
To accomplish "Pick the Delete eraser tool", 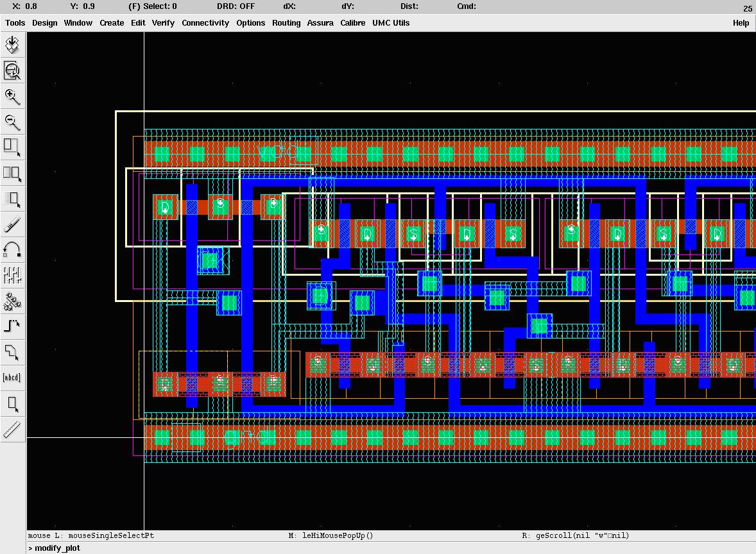I will [x=13, y=224].
